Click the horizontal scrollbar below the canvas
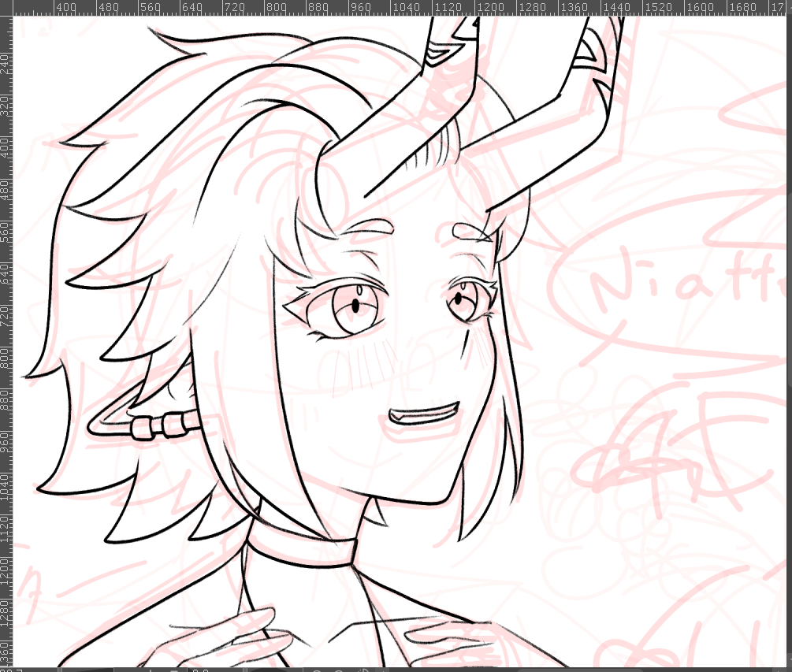792x672 pixels. click(x=394, y=669)
